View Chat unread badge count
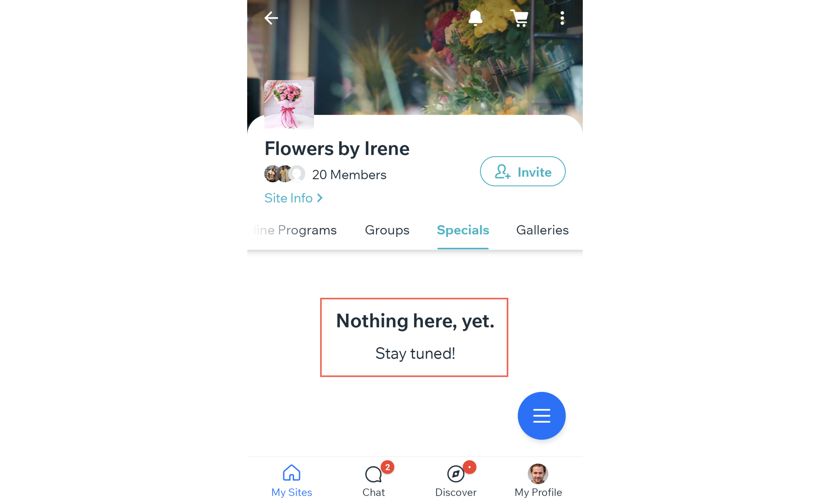Viewport: 830px width, 504px height. tap(386, 467)
